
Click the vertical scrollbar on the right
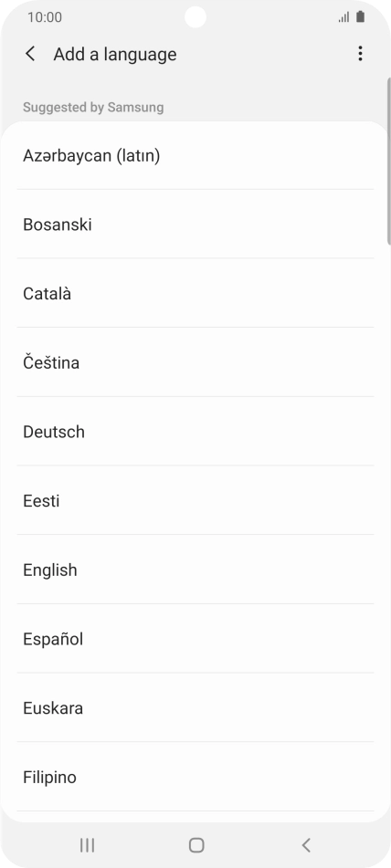(389, 161)
